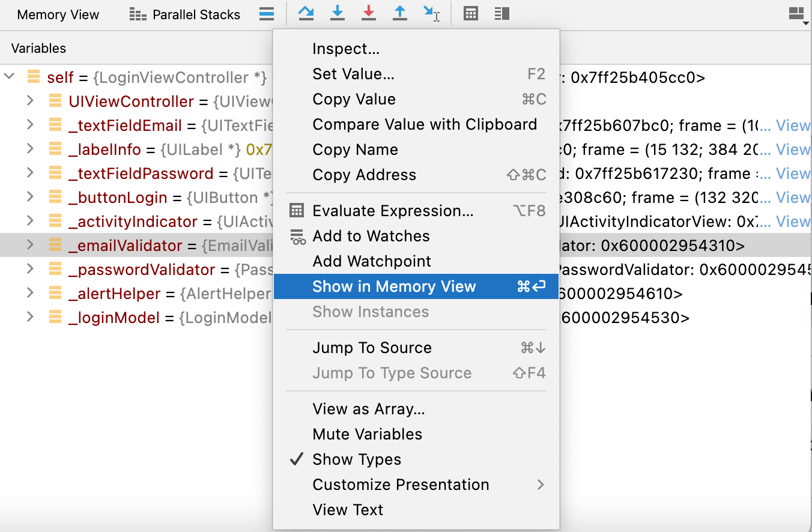
Task: Click the red Force Step Into icon
Action: point(369,14)
